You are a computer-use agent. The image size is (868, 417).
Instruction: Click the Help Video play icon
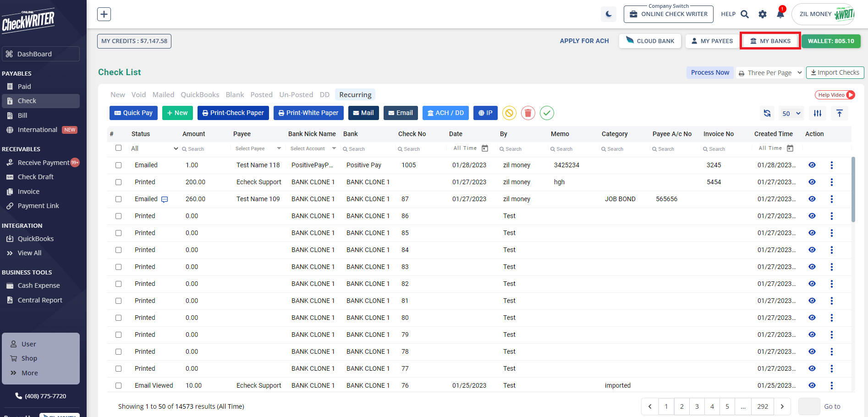(x=851, y=95)
